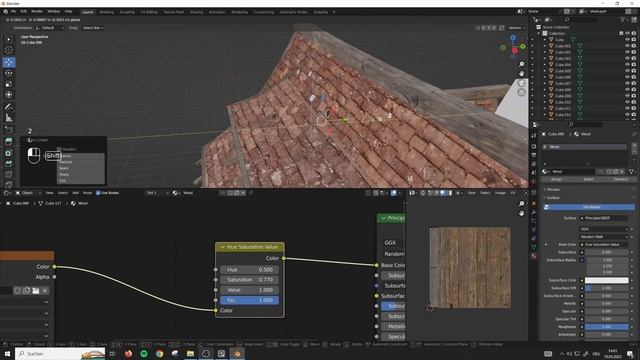Click the blue Use Nodes button

click(x=590, y=207)
